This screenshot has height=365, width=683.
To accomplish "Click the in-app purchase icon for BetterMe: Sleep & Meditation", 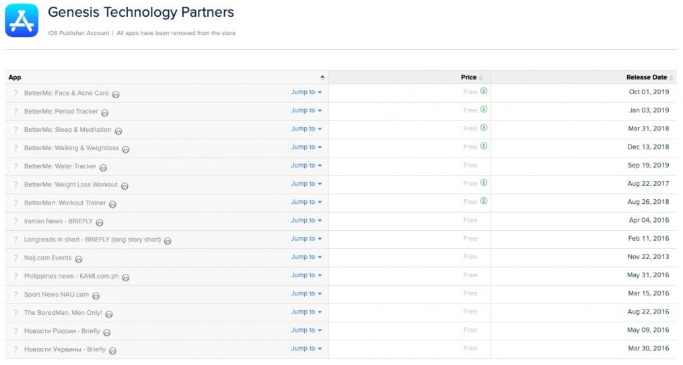I will point(484,128).
